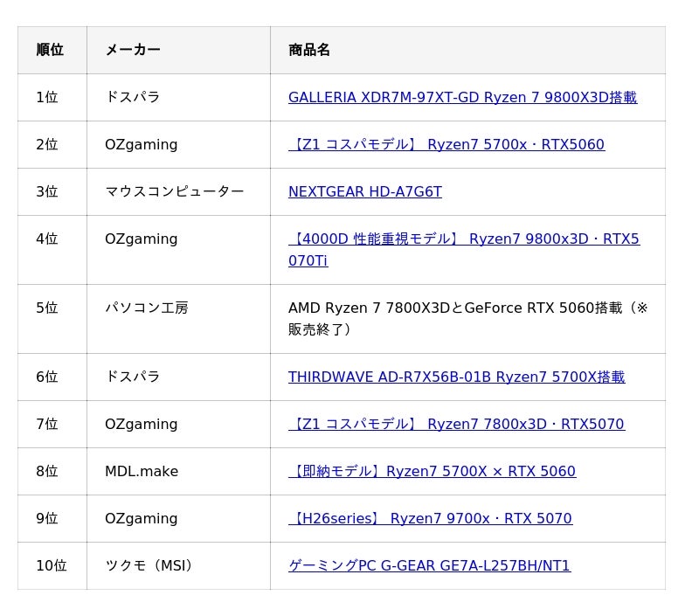Click the メーカー column header

133,51
